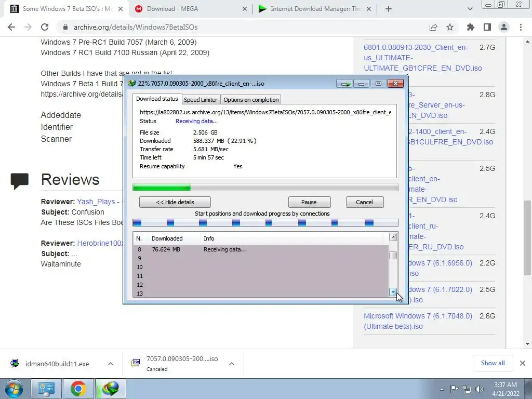The width and height of the screenshot is (532, 399).
Task: Open a new browser tab
Action: pyautogui.click(x=389, y=9)
